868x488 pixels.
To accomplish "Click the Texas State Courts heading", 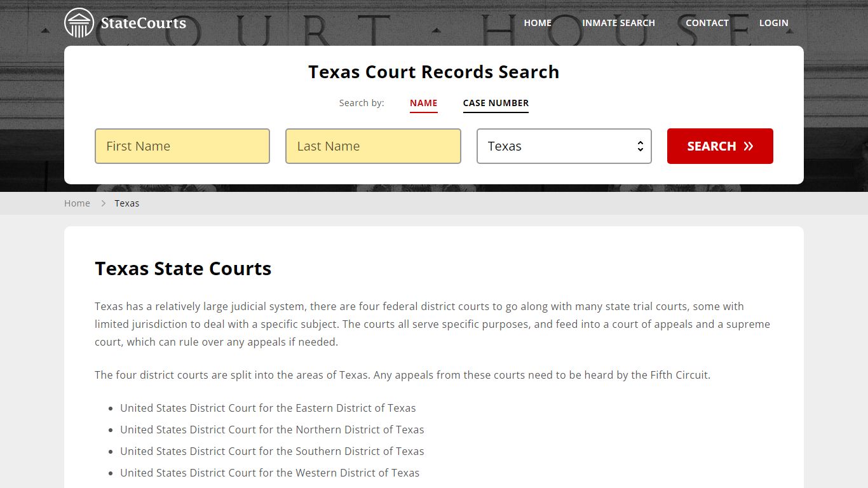I will coord(183,269).
